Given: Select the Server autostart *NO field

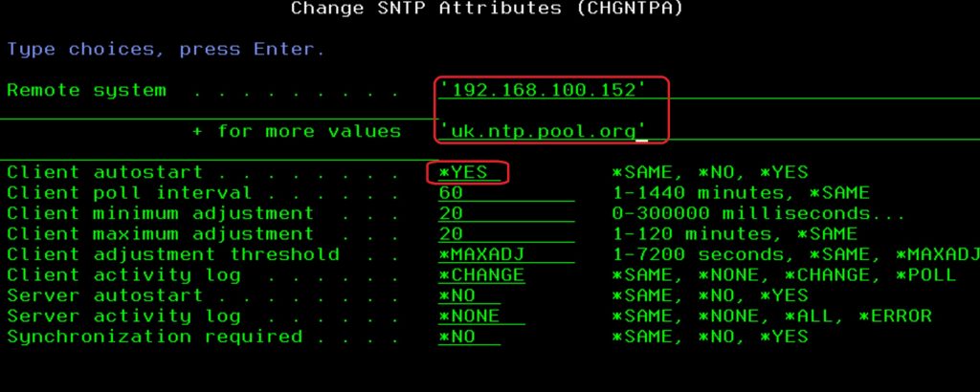Looking at the screenshot, I should (457, 296).
